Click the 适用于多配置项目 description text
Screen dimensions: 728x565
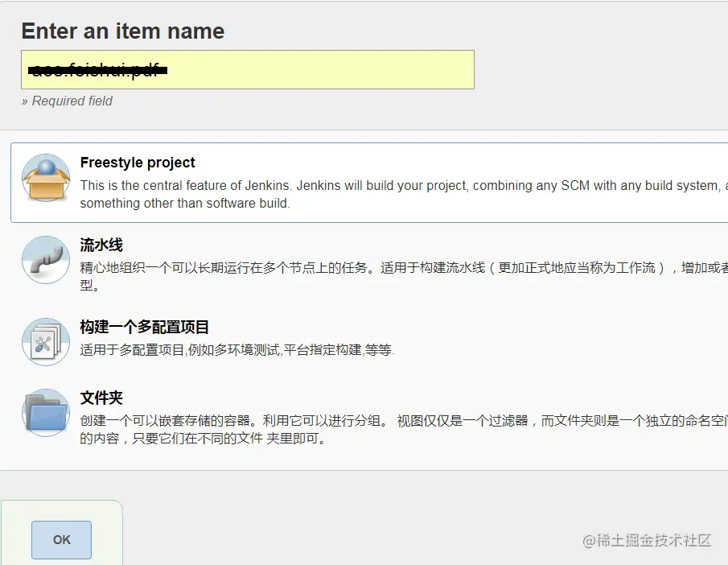tap(237, 350)
